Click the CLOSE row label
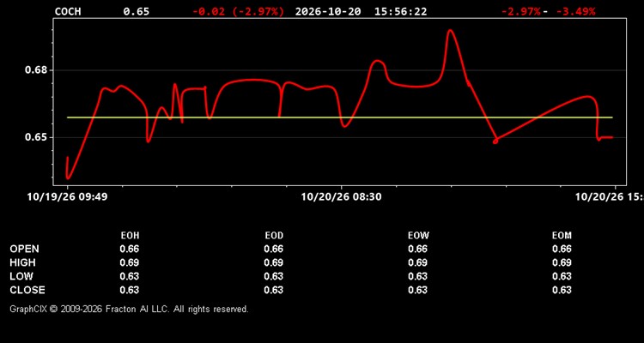 27,290
